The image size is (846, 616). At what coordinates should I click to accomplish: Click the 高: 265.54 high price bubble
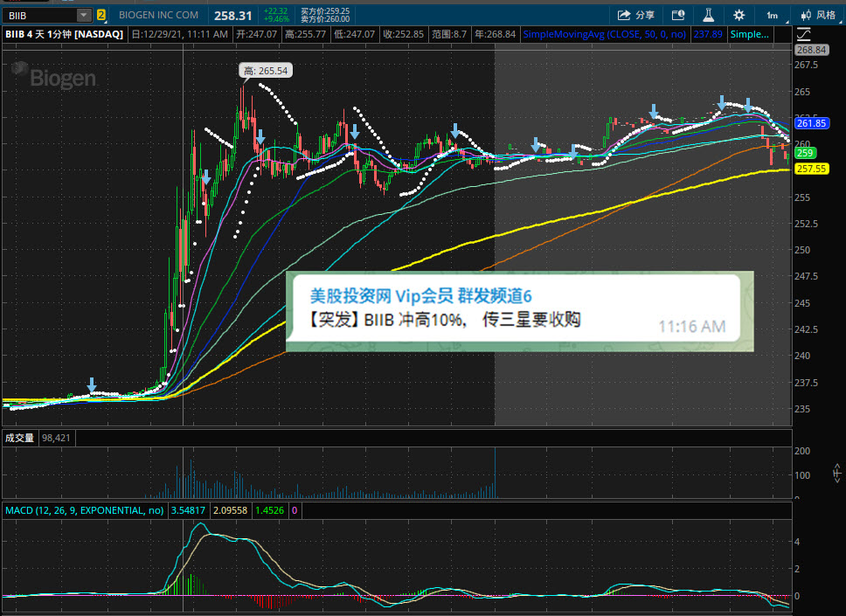click(x=266, y=71)
